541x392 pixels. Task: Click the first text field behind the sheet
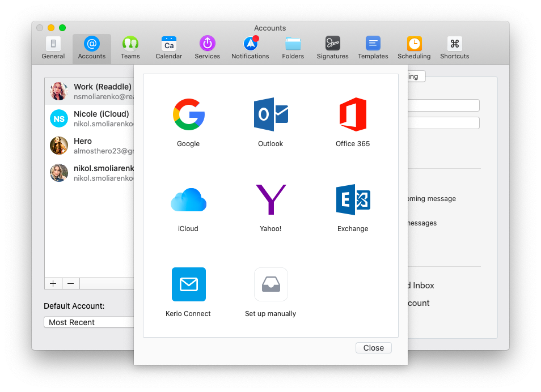pos(443,105)
